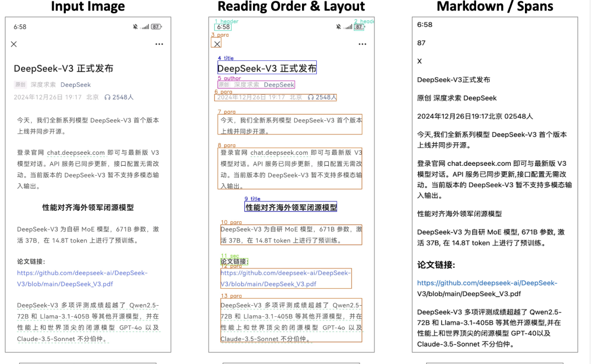Click the 'Markdown / Spans' column heading
This screenshot has width=593, height=364.
click(x=495, y=7)
